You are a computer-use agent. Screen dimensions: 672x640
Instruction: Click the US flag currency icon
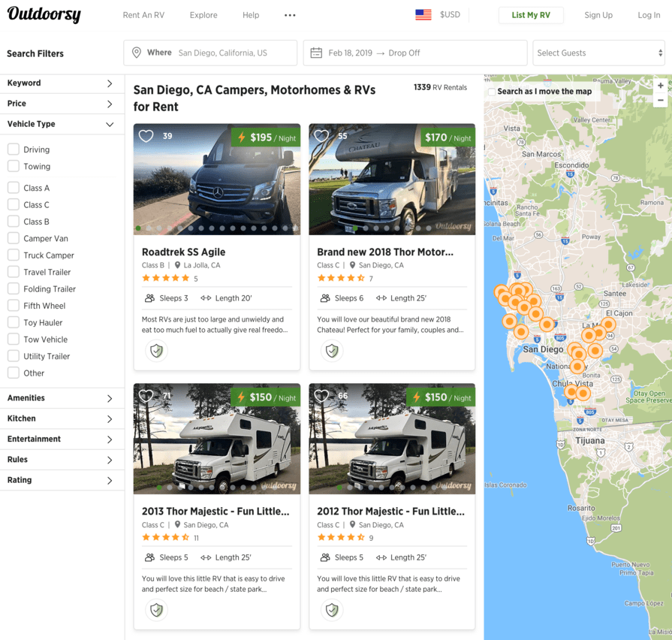[423, 14]
